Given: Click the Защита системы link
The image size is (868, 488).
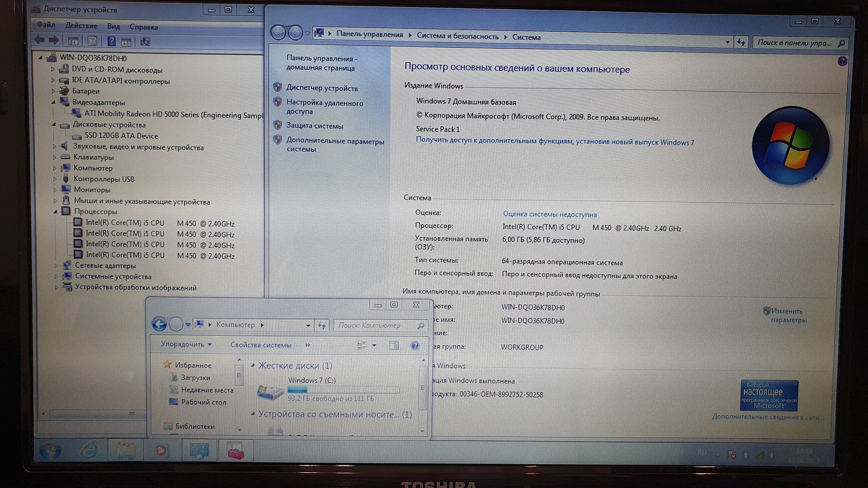Looking at the screenshot, I should (314, 126).
